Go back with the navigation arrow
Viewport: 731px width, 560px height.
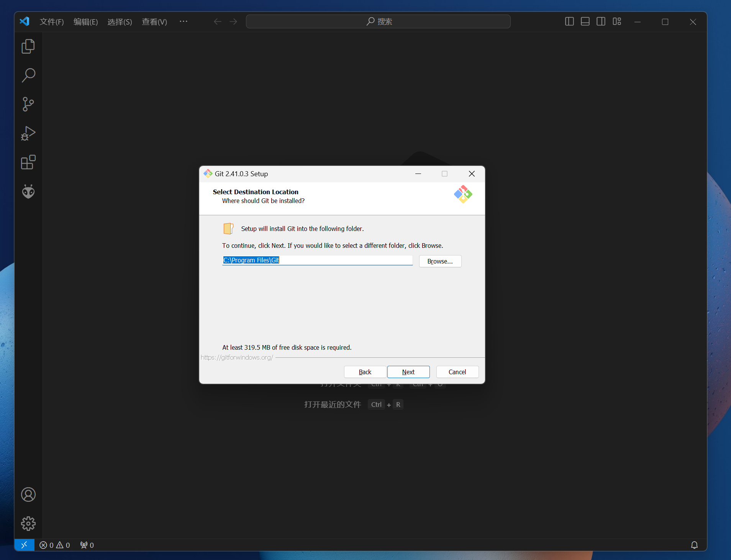(x=218, y=21)
